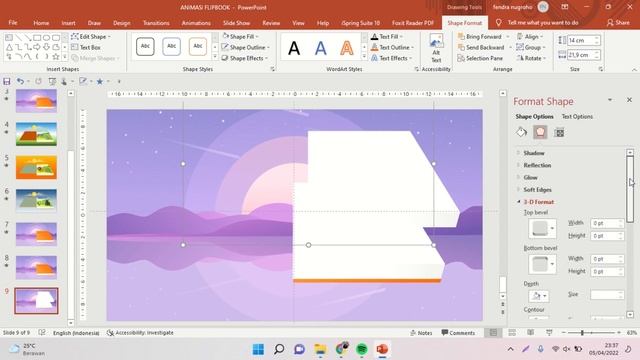Open PowerPoint icon on the taskbar
This screenshot has width=640, height=360.
(x=382, y=349)
